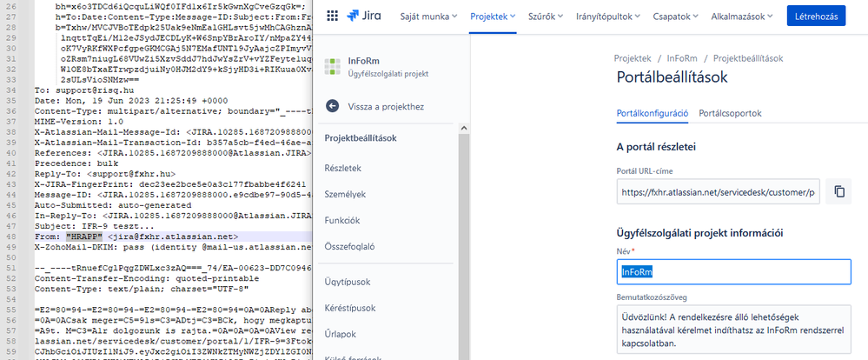Click the Bemutatkozószöveg text area
This screenshot has height=360, width=868.
pos(734,329)
